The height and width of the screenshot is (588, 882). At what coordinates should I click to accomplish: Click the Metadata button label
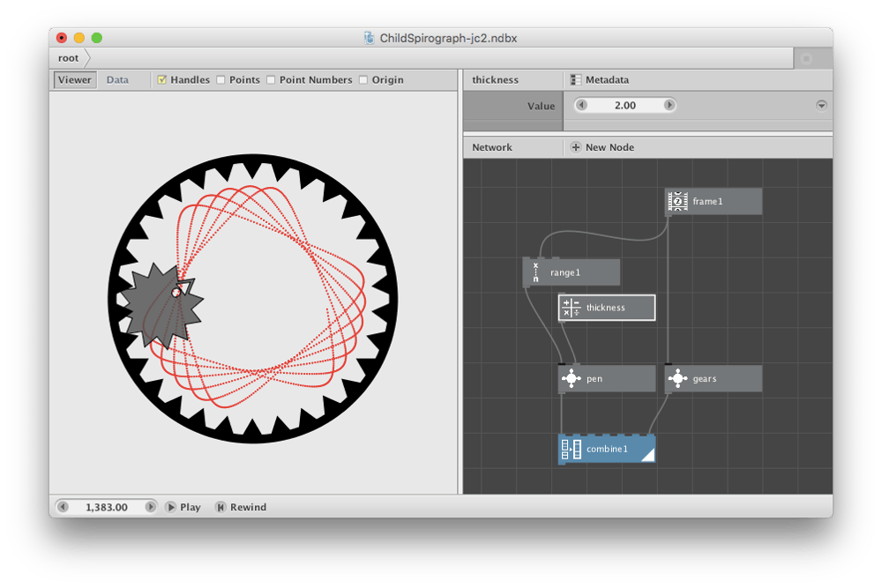[607, 80]
